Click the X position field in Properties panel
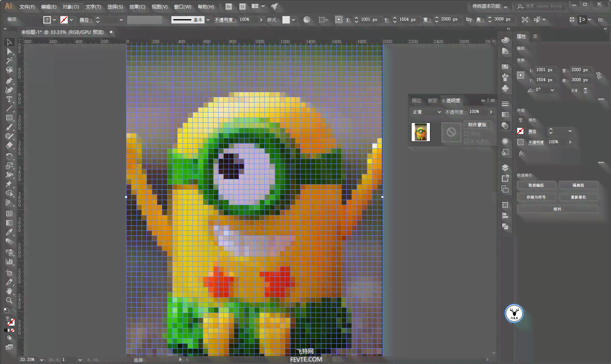The image size is (611, 364). [x=545, y=70]
